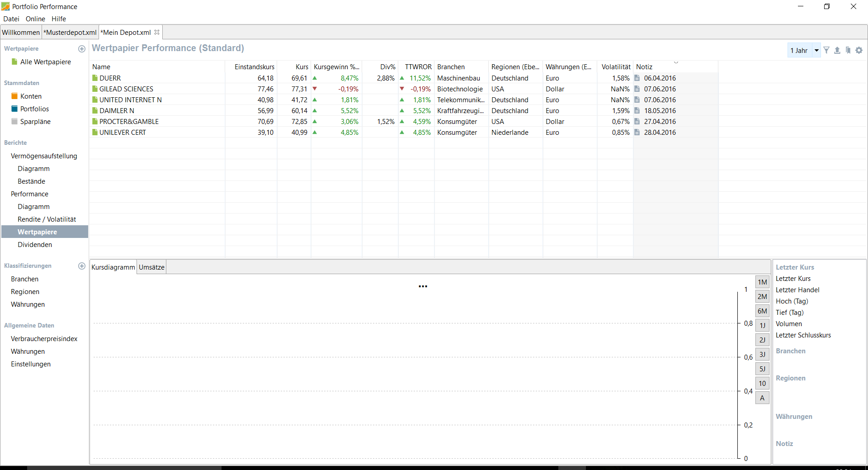
Task: Click the security icon next to DAIMLER N
Action: point(95,110)
